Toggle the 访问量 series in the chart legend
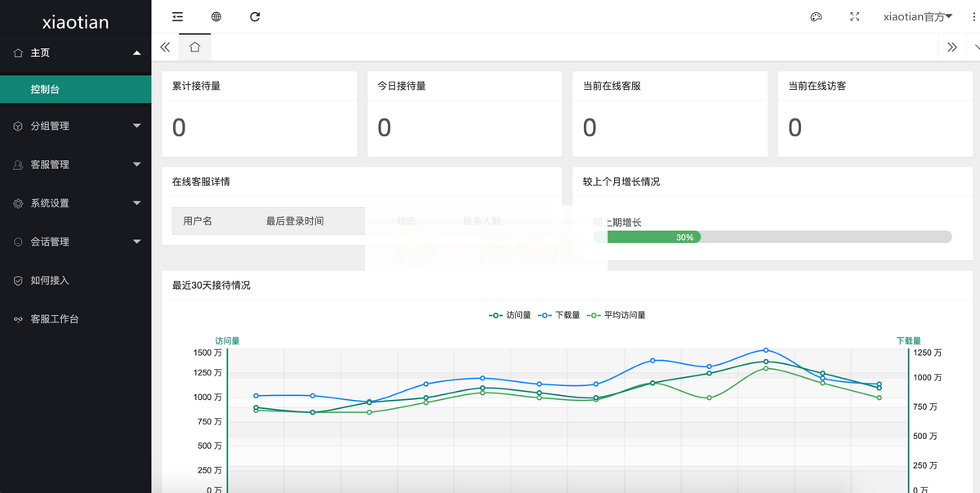Screen dimensions: 980x493 tap(508, 314)
